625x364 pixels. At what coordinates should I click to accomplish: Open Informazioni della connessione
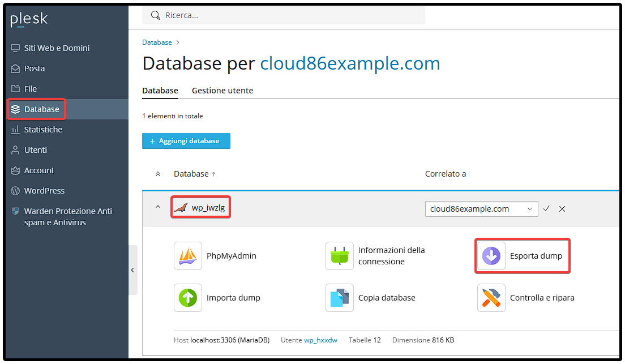(x=391, y=256)
